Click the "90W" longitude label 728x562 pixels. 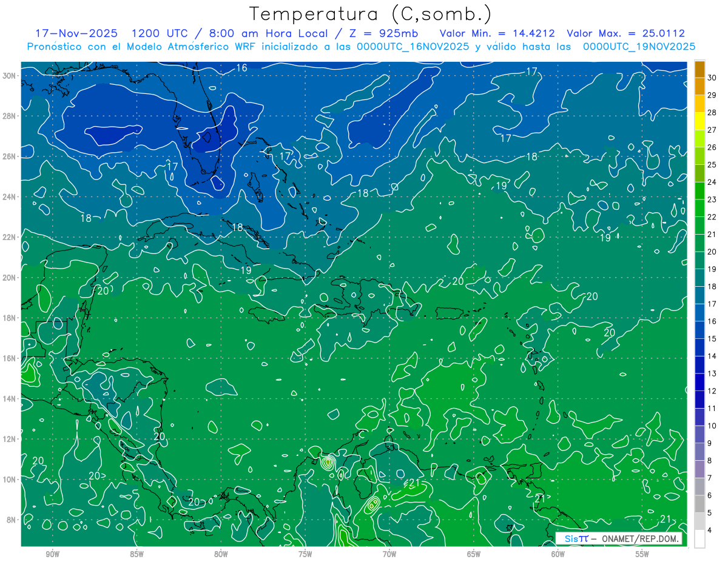(52, 554)
